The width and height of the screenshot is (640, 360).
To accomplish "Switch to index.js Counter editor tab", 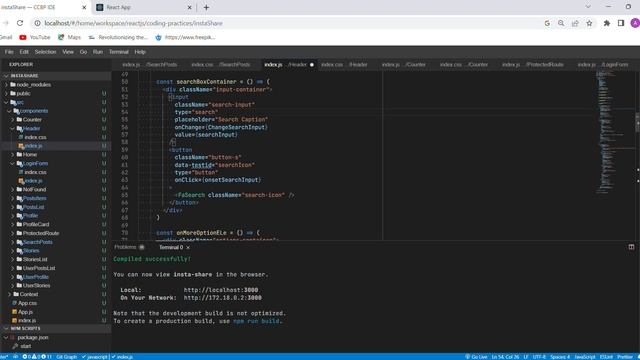I will pyautogui.click(x=404, y=64).
